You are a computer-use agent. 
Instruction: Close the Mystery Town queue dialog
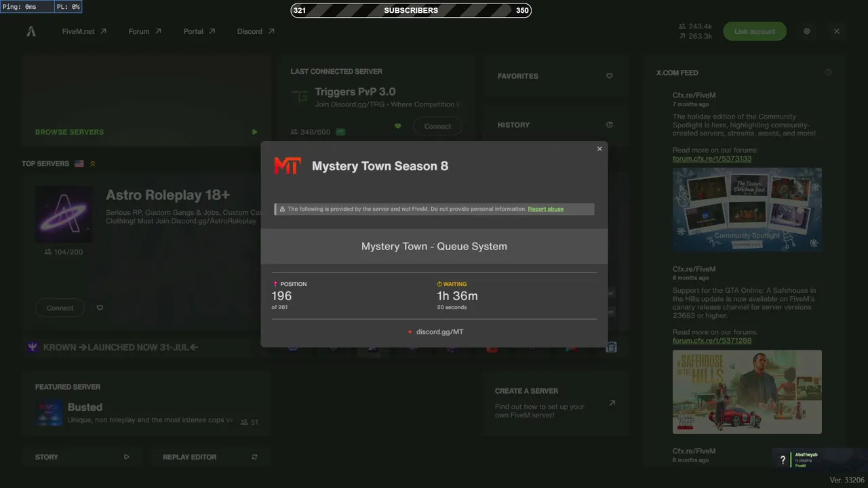(599, 149)
